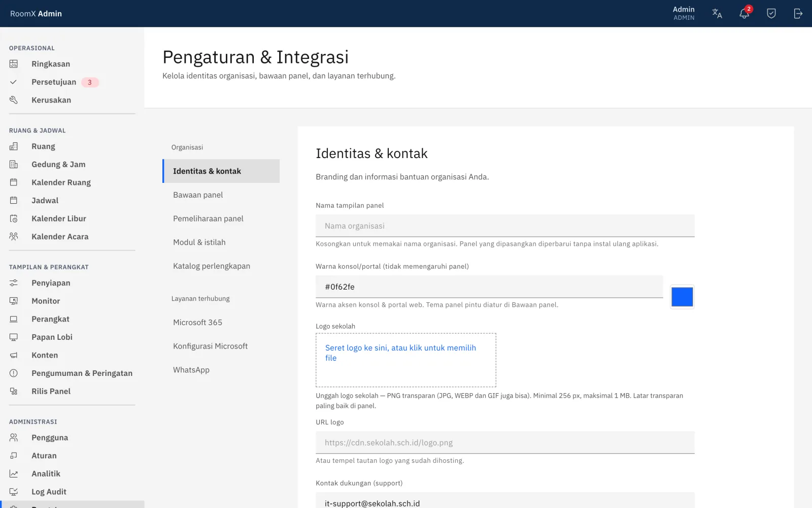Image resolution: width=812 pixels, height=508 pixels.
Task: Click the Penyiapan sliders icon
Action: (x=14, y=283)
